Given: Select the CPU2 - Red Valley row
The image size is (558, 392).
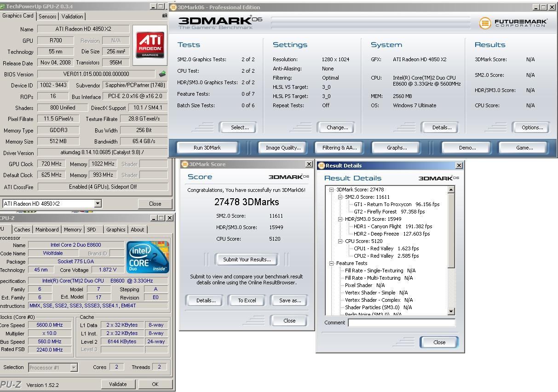Looking at the screenshot, I should point(386,256).
